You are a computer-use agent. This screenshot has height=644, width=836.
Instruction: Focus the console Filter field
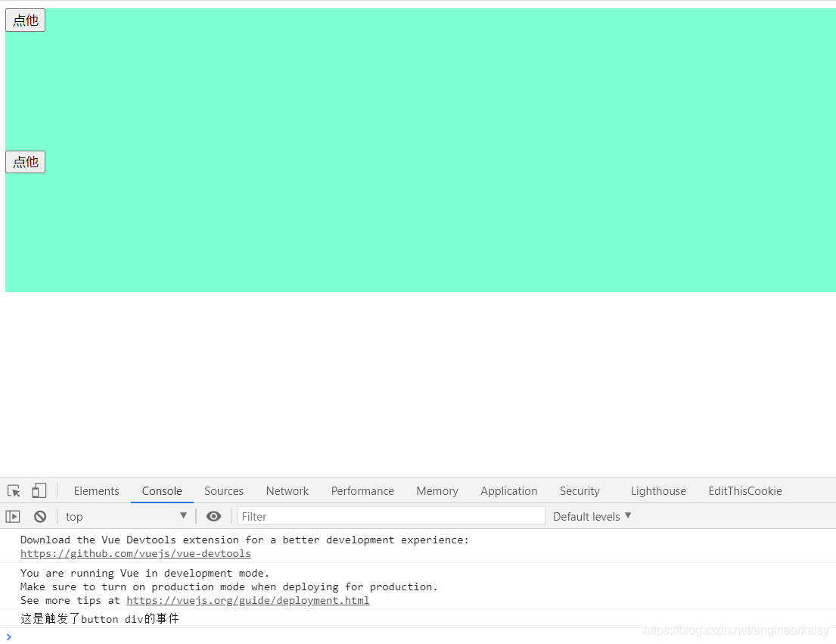391,516
